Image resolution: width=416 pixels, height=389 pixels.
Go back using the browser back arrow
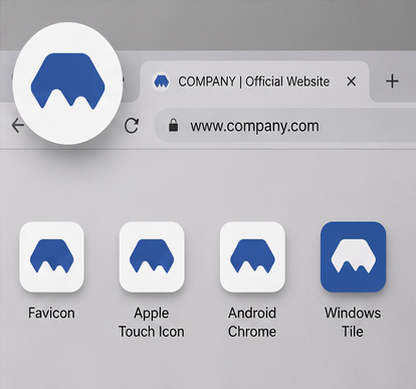(17, 126)
